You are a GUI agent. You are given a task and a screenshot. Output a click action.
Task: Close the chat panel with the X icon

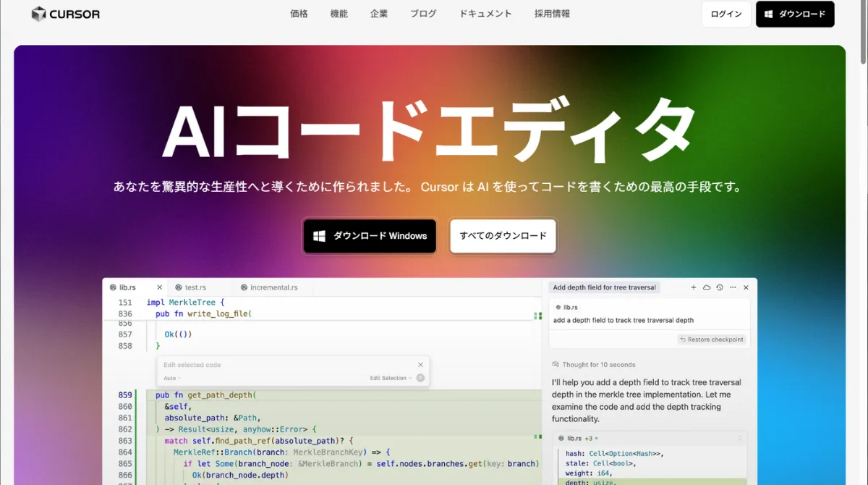[746, 287]
